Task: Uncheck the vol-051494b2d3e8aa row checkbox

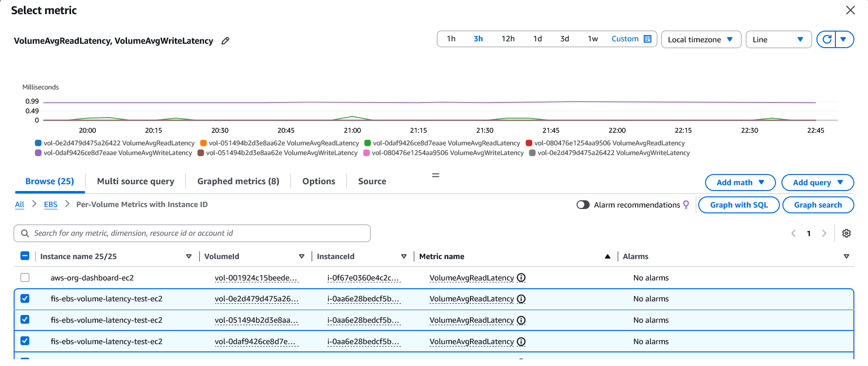Action: [25, 319]
